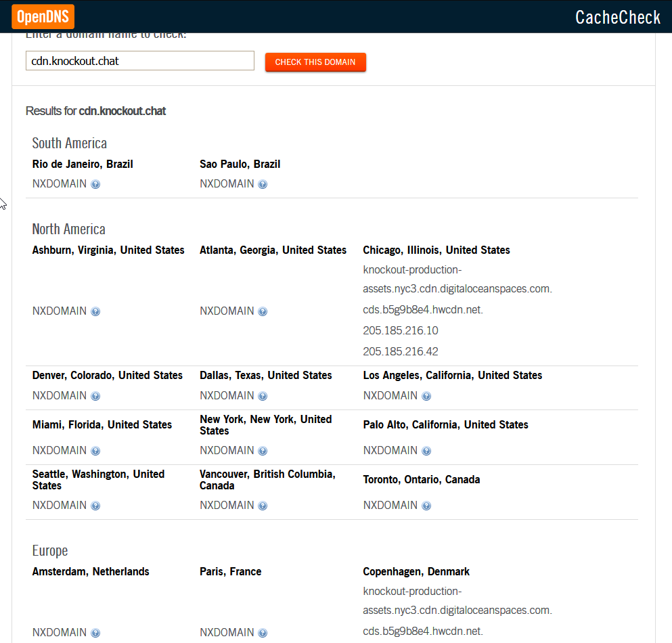The height and width of the screenshot is (643, 672).
Task: Click Chicago's cds.b5g9b8e4.hwcdn.net entry
Action: [x=423, y=310]
